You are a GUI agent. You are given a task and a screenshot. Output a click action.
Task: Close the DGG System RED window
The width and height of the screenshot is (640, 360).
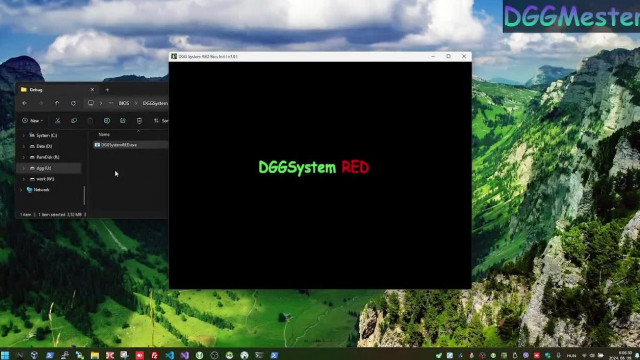(x=464, y=56)
